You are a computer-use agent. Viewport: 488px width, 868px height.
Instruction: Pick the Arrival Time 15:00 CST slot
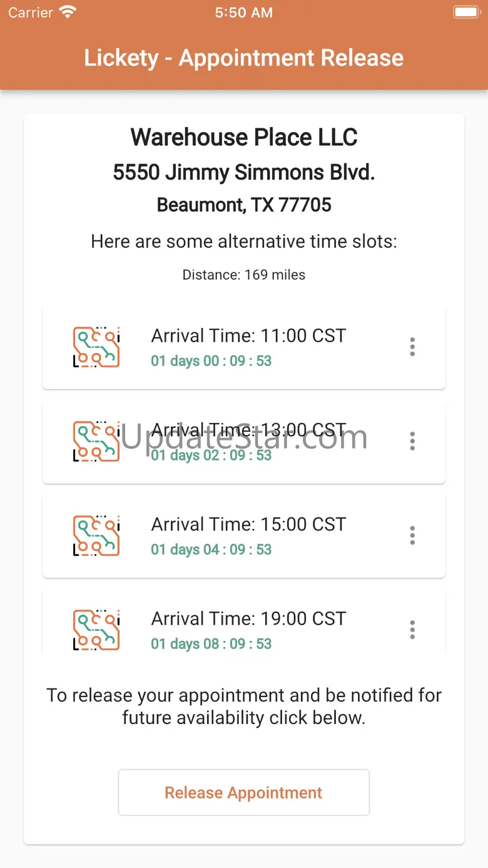tap(248, 524)
